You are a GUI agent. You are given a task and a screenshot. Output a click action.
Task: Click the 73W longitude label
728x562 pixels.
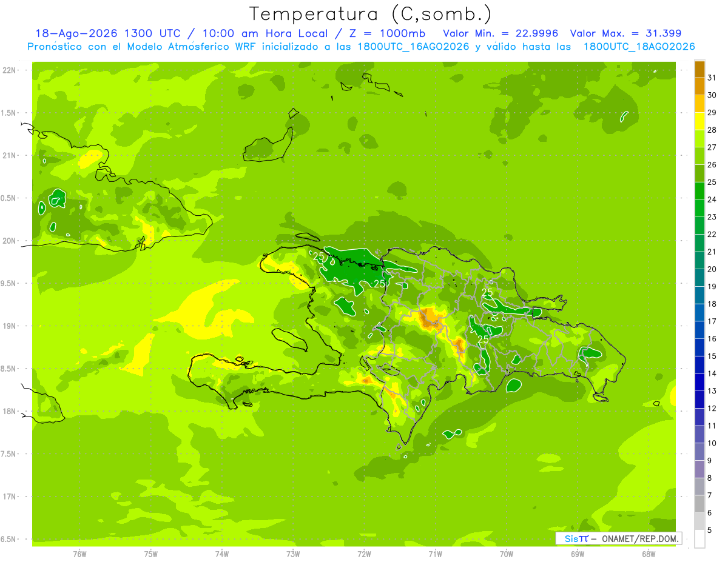tap(293, 554)
